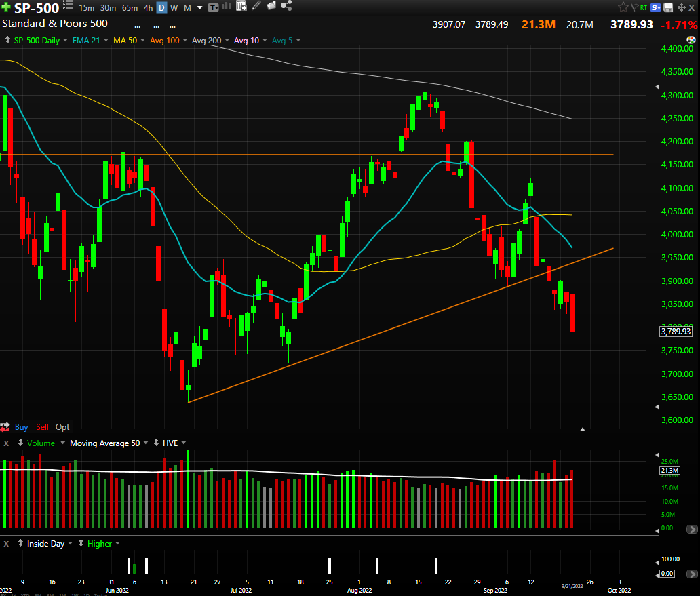This screenshot has height=596, width=700.
Task: Select the Daily D timeframe
Action: pos(161,8)
